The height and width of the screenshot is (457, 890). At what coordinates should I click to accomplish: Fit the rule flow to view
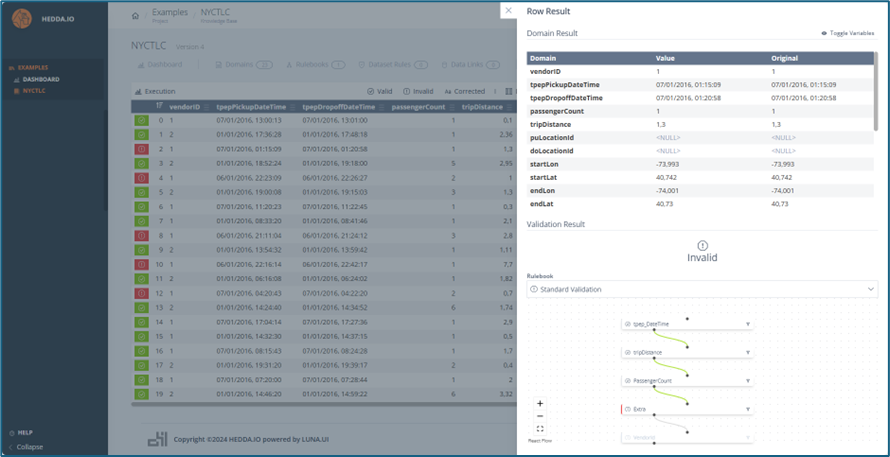click(x=540, y=428)
